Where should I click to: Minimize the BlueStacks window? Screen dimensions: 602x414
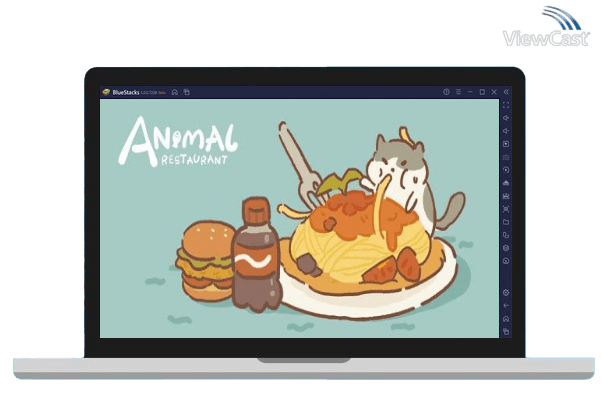[470, 92]
